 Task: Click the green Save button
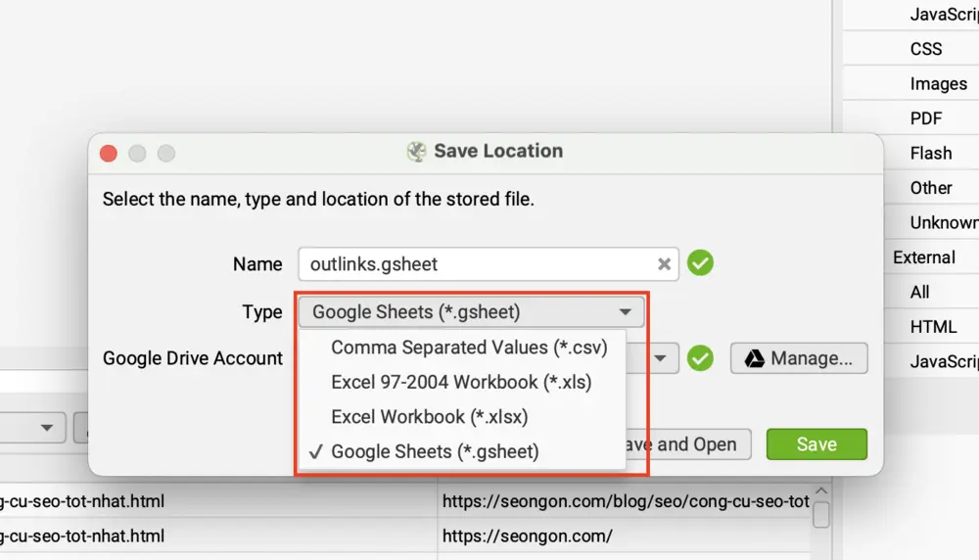tap(816, 443)
